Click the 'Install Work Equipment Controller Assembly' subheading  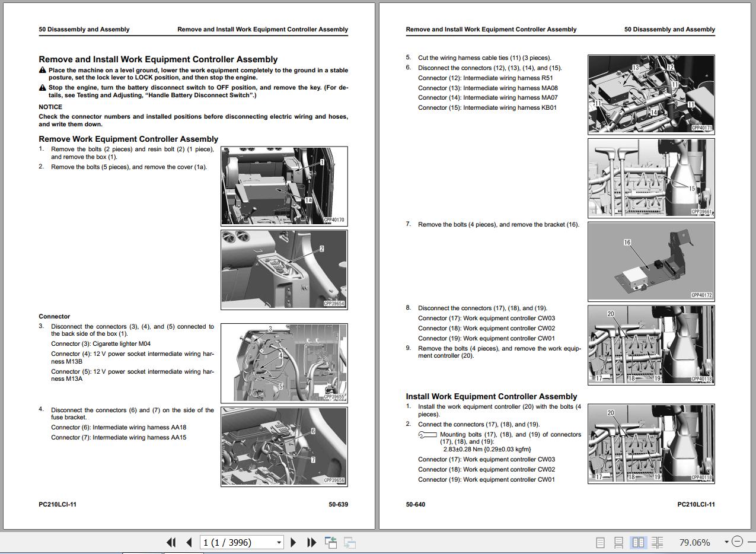click(x=492, y=396)
